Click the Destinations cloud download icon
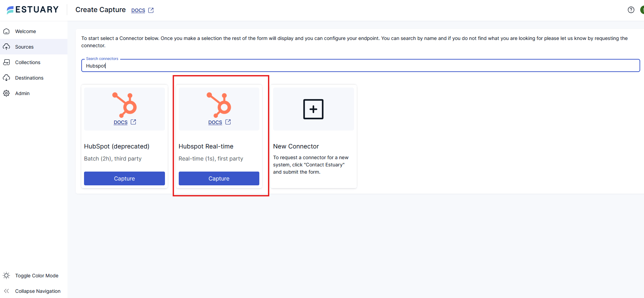The height and width of the screenshot is (298, 644). pyautogui.click(x=7, y=78)
